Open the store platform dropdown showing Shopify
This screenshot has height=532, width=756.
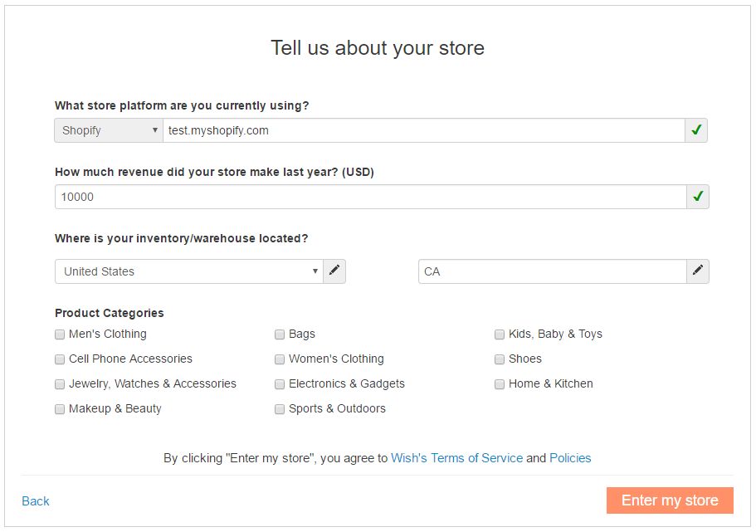click(108, 130)
